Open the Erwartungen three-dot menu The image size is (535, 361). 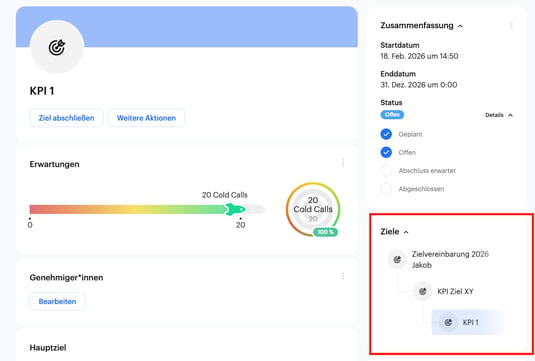coord(343,163)
